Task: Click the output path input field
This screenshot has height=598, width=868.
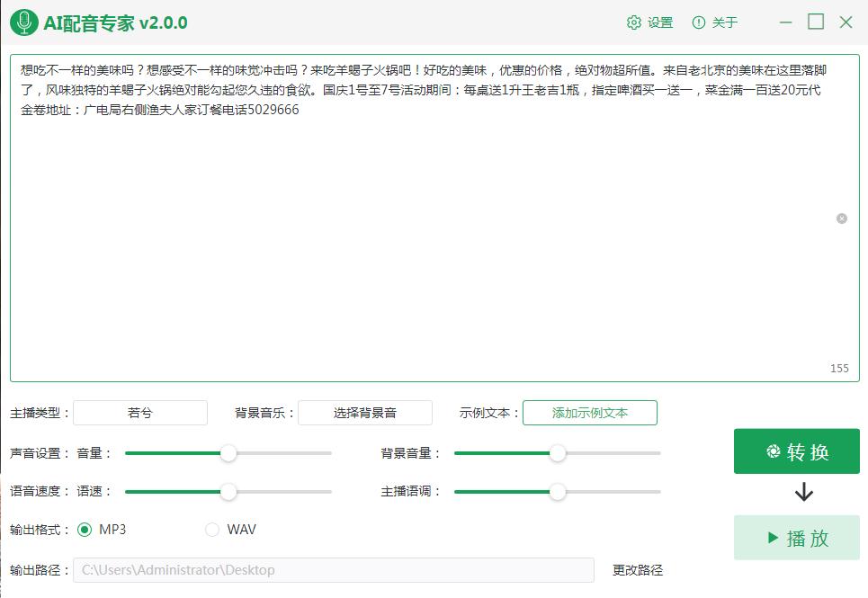Action: (x=333, y=570)
